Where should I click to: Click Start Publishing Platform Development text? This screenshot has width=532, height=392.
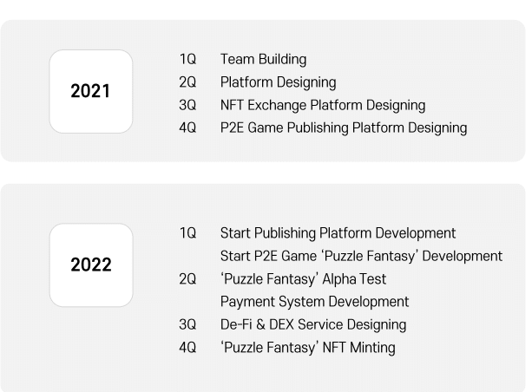pyautogui.click(x=338, y=233)
